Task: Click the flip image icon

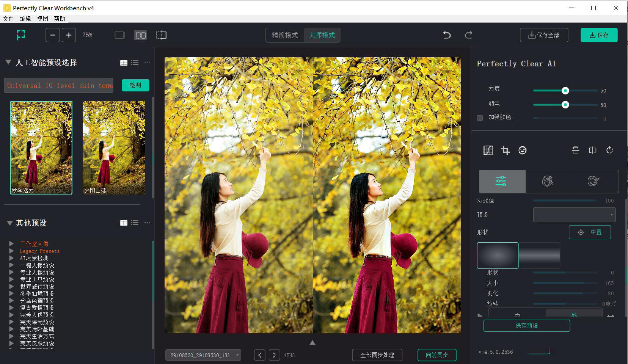Action: click(575, 150)
